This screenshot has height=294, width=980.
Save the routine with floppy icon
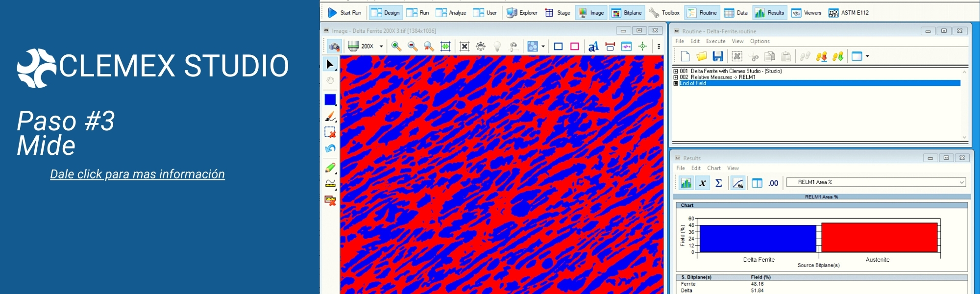pos(718,56)
